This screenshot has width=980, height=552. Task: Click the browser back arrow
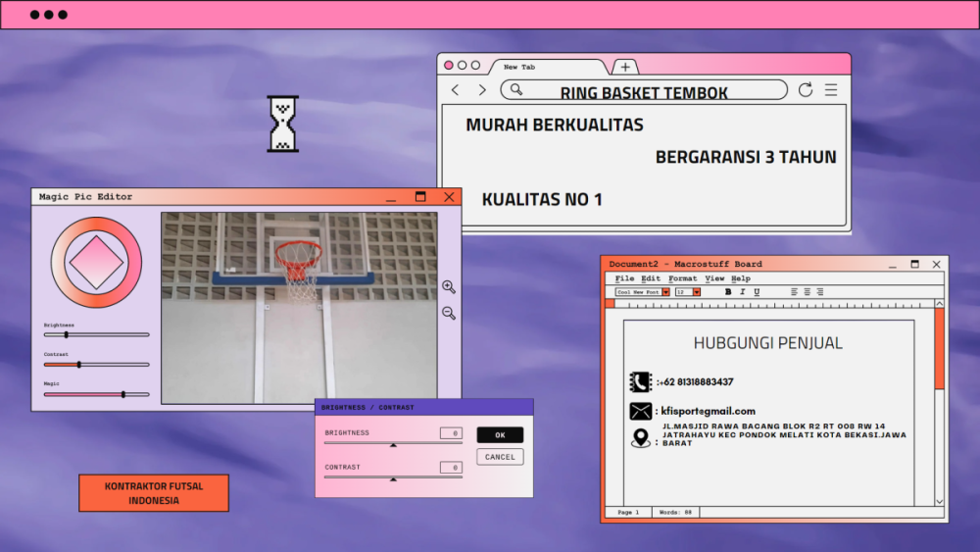coord(455,90)
